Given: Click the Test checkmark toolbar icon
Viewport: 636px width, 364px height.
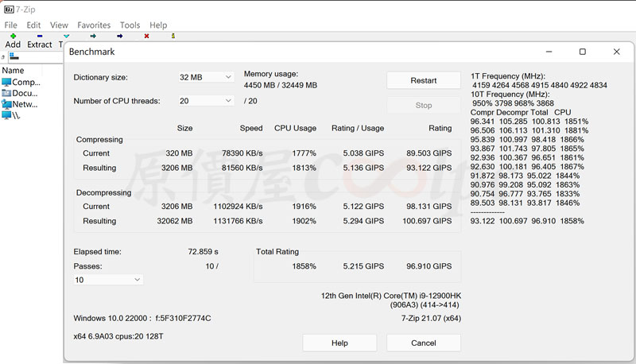Looking at the screenshot, I should point(67,36).
